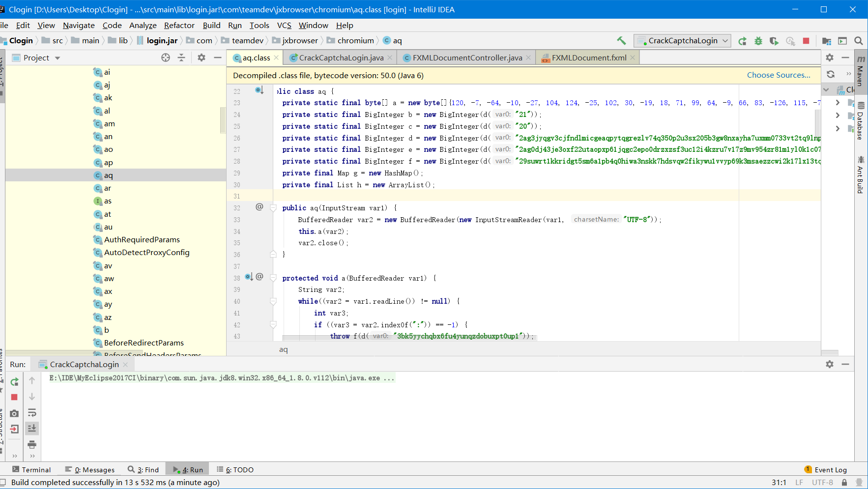Rerun CrackCaptchaLogin in Run panel

pos(14,381)
